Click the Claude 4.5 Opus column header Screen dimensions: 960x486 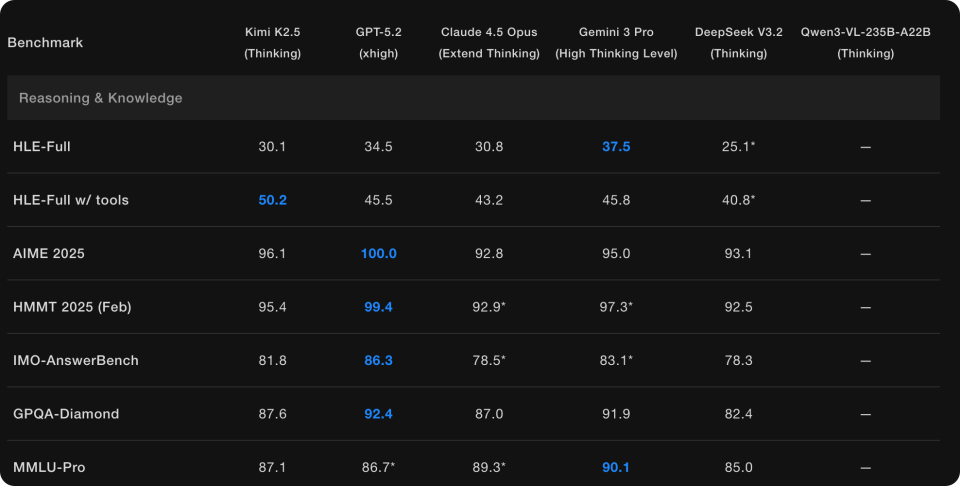click(489, 43)
